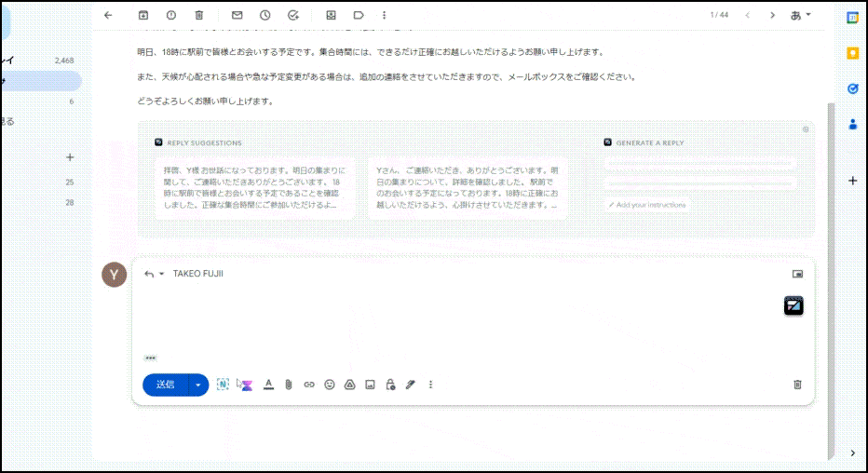
Task: Attach a file with the paperclip
Action: coord(289,385)
